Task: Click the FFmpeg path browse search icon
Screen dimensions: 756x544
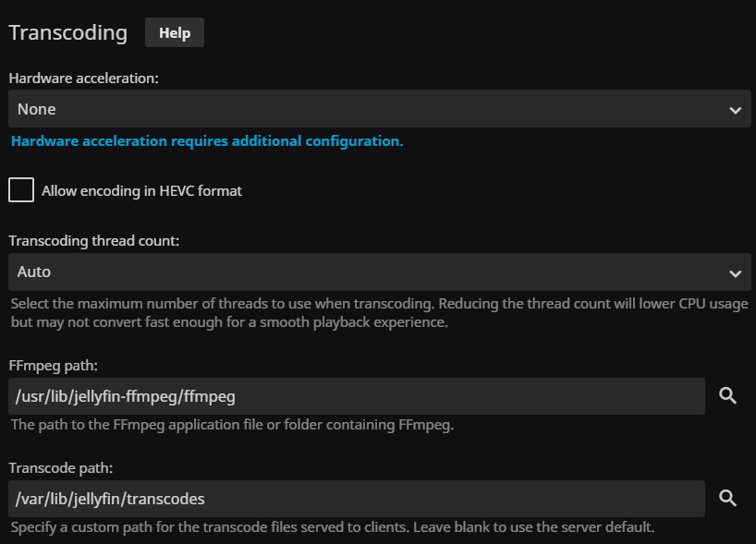Action: (728, 396)
